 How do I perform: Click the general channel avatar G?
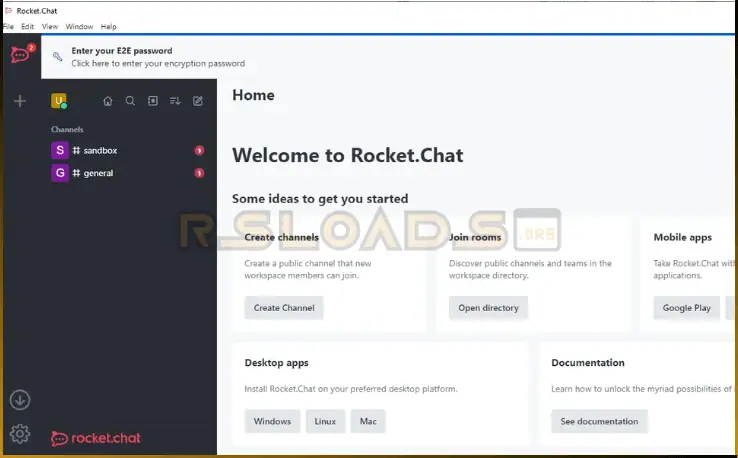60,173
